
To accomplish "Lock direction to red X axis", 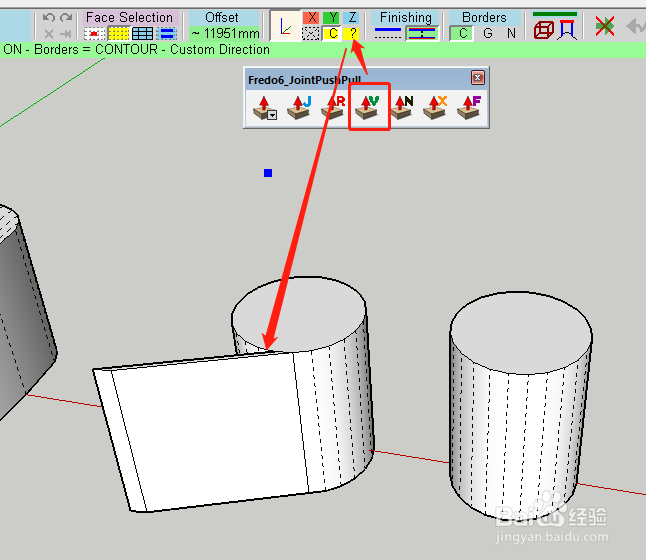I will click(x=312, y=18).
